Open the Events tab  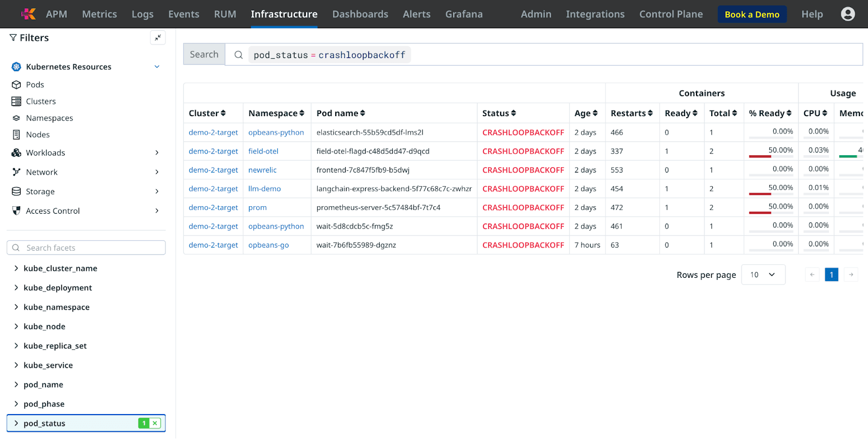184,14
